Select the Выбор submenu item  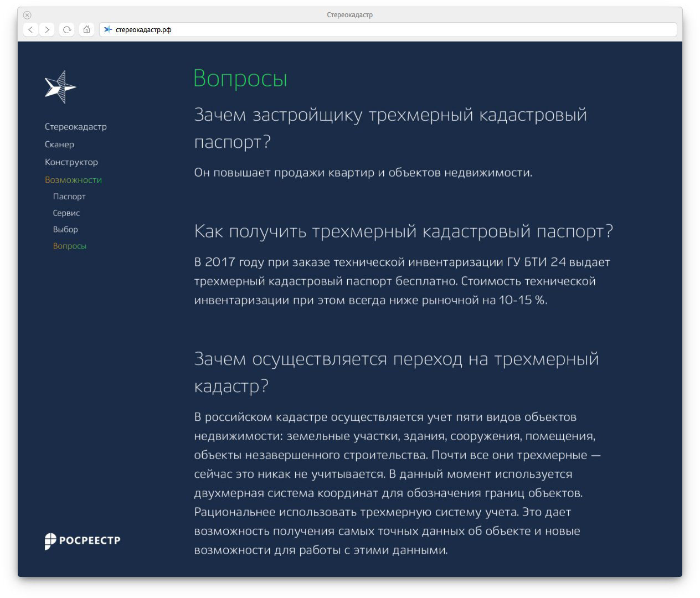65,229
